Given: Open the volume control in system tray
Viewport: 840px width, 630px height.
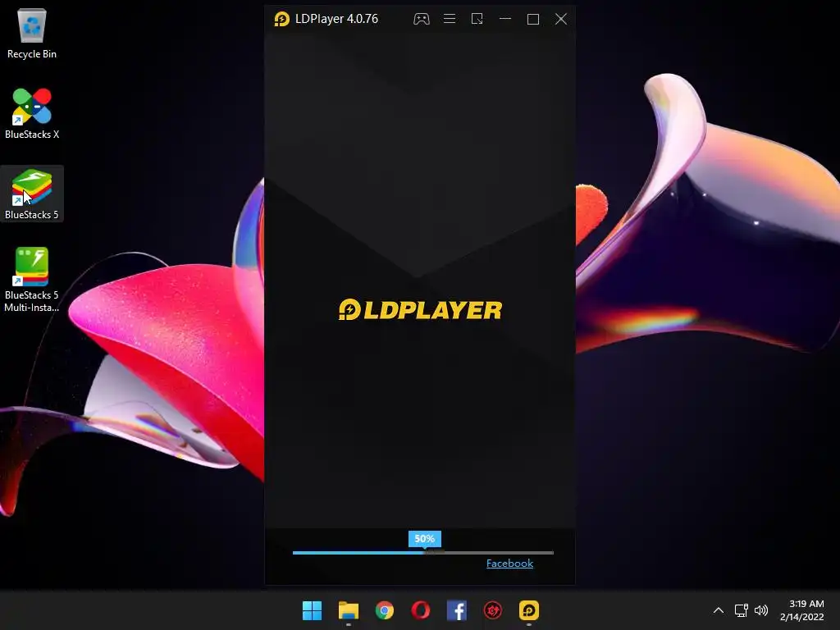Looking at the screenshot, I should [x=761, y=610].
